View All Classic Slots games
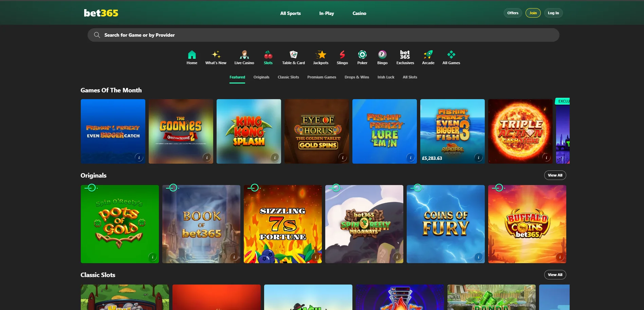The height and width of the screenshot is (310, 644). pyautogui.click(x=555, y=275)
